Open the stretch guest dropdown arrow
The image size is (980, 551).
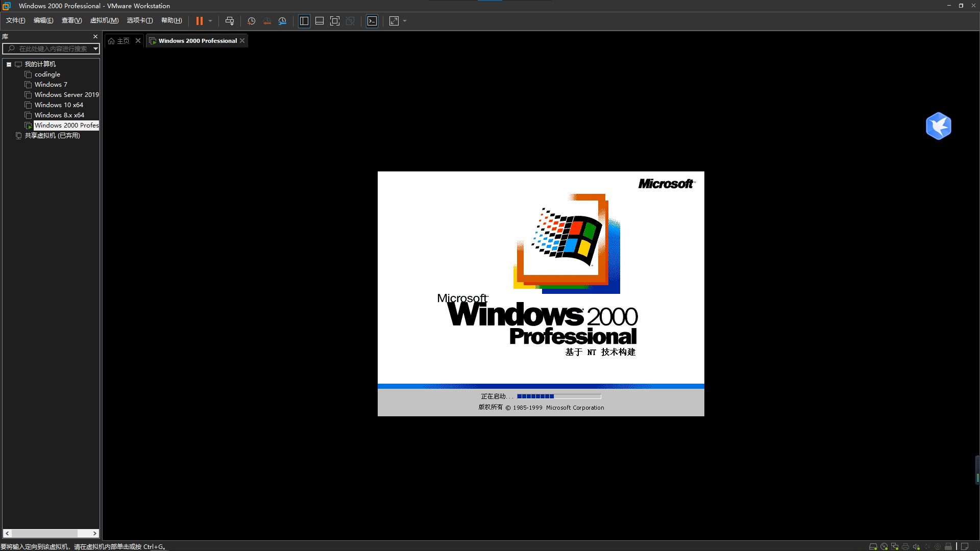(405, 21)
